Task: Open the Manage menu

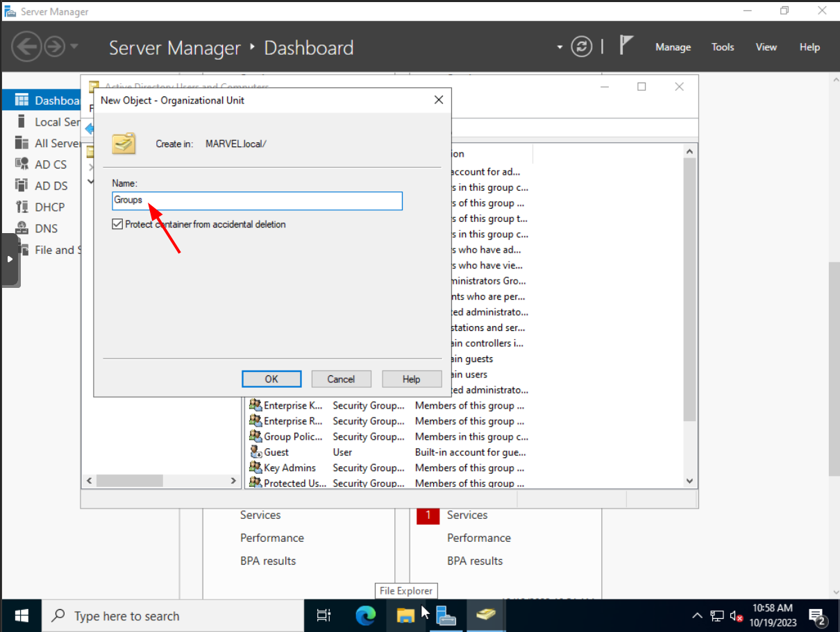Action: pos(673,47)
